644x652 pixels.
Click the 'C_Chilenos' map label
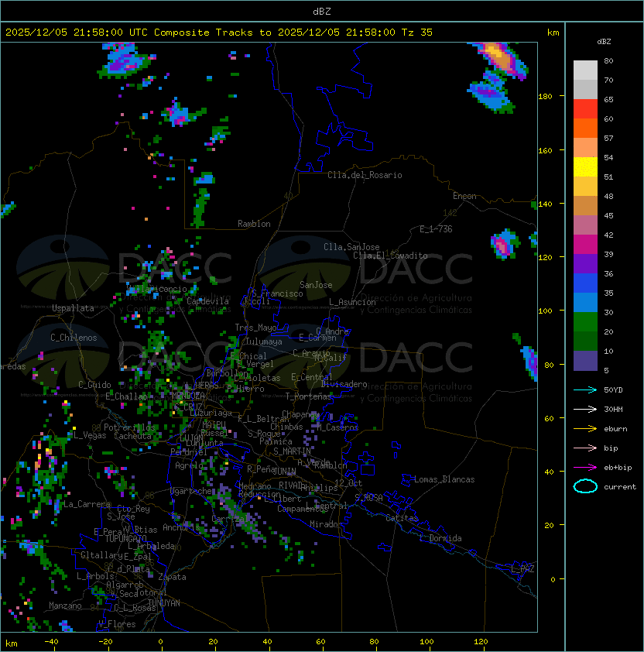(74, 338)
